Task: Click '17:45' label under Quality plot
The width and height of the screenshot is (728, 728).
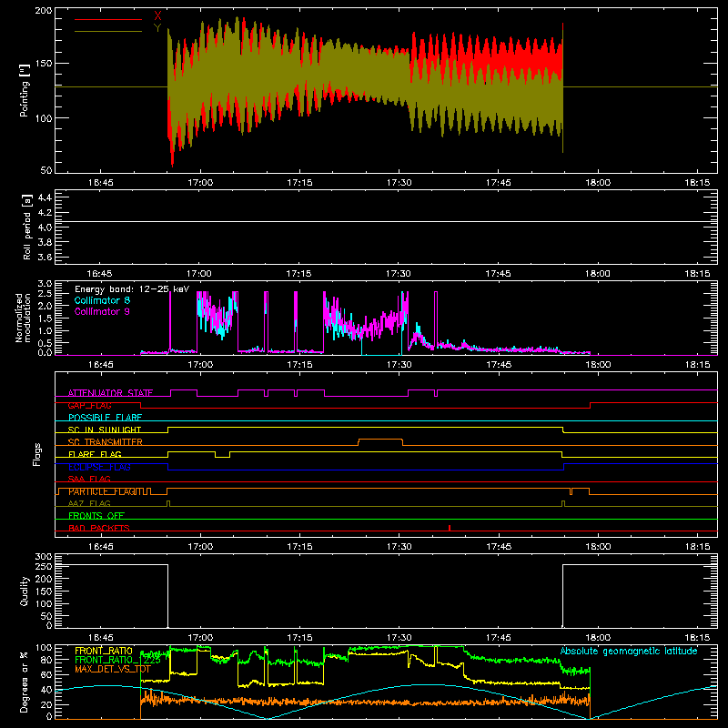Action: (498, 638)
